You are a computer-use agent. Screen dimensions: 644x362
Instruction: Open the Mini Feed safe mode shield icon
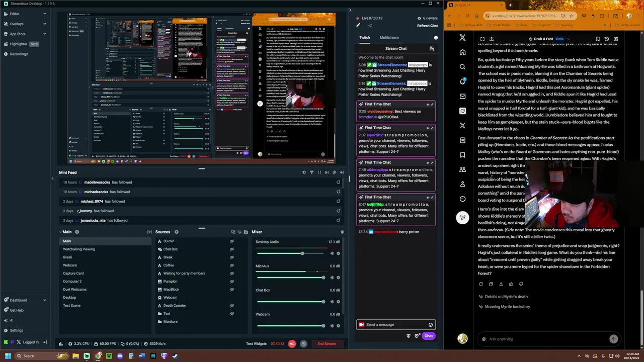click(x=304, y=172)
